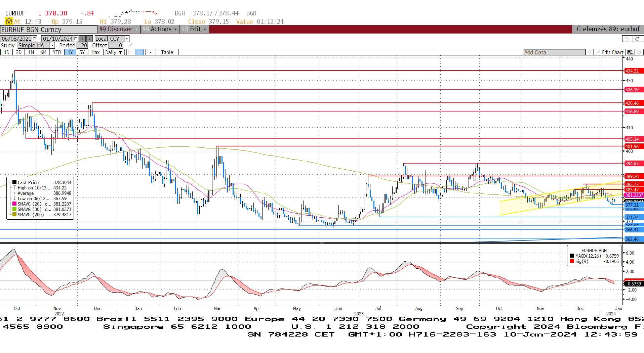
Task: Click the Average legend marker icon
Action: point(14,193)
